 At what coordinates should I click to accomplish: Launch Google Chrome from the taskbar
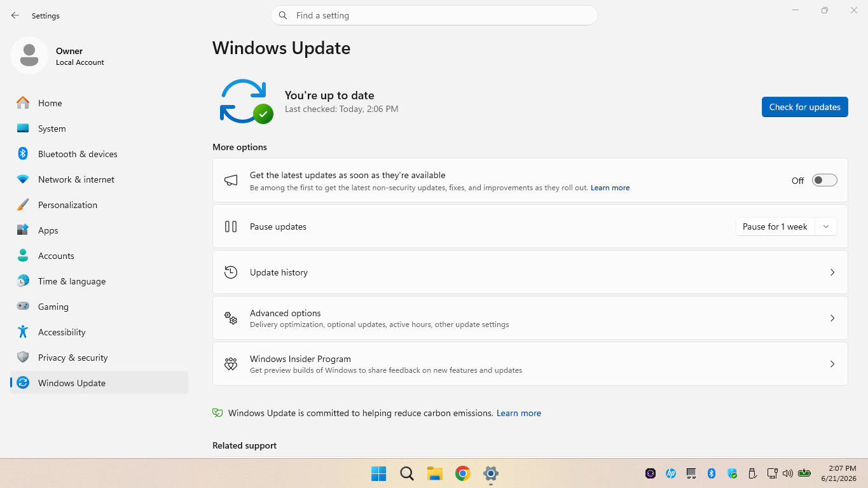463,473
